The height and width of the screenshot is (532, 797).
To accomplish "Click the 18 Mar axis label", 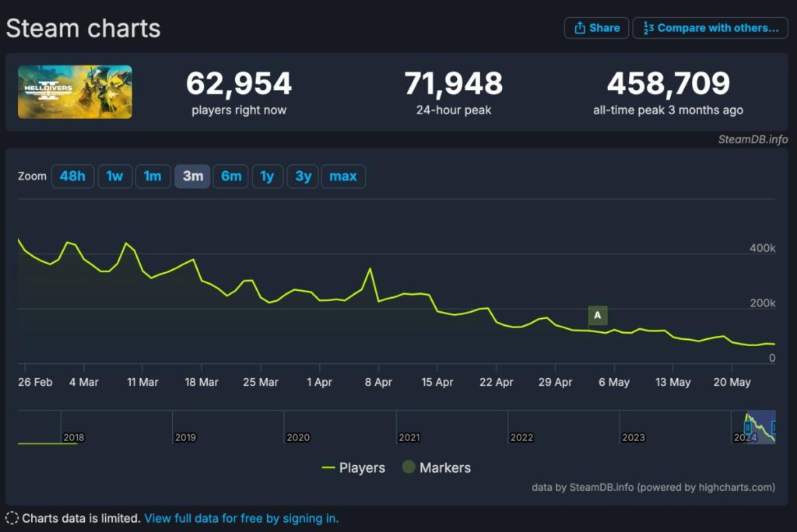I will [x=202, y=382].
